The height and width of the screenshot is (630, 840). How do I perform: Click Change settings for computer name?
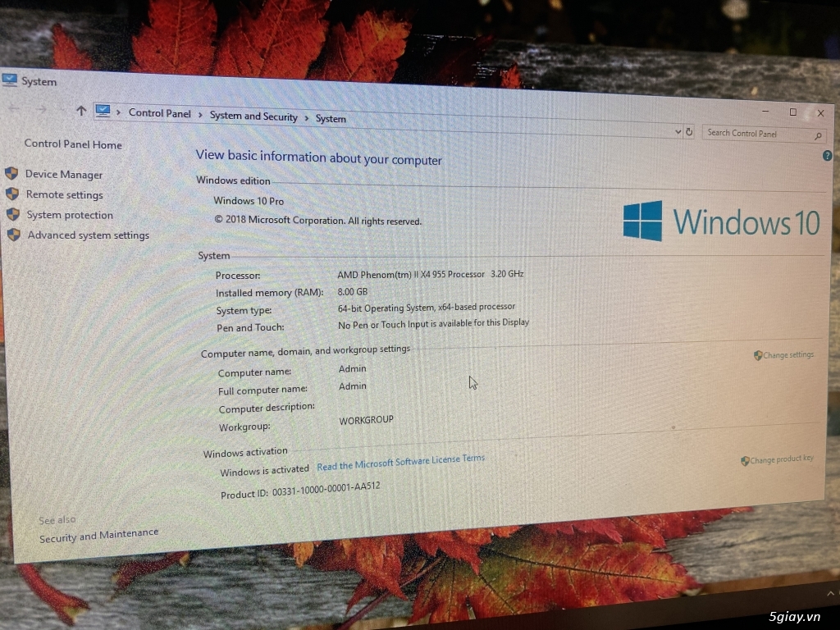point(787,355)
